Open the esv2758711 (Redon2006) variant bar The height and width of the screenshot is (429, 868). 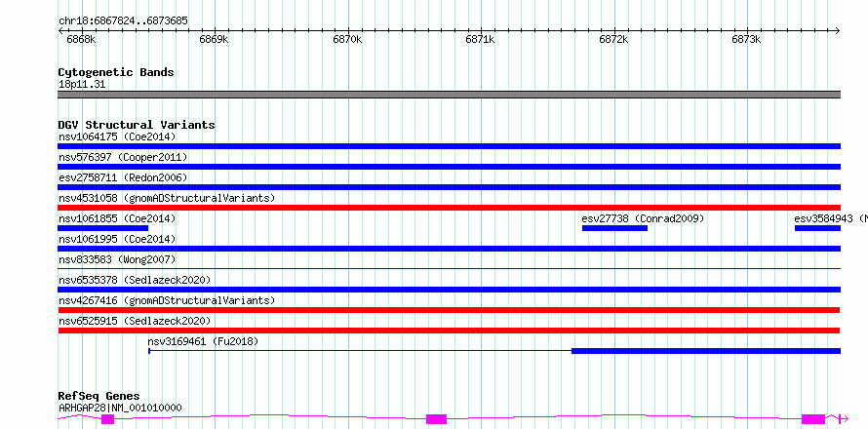pyautogui.click(x=449, y=187)
